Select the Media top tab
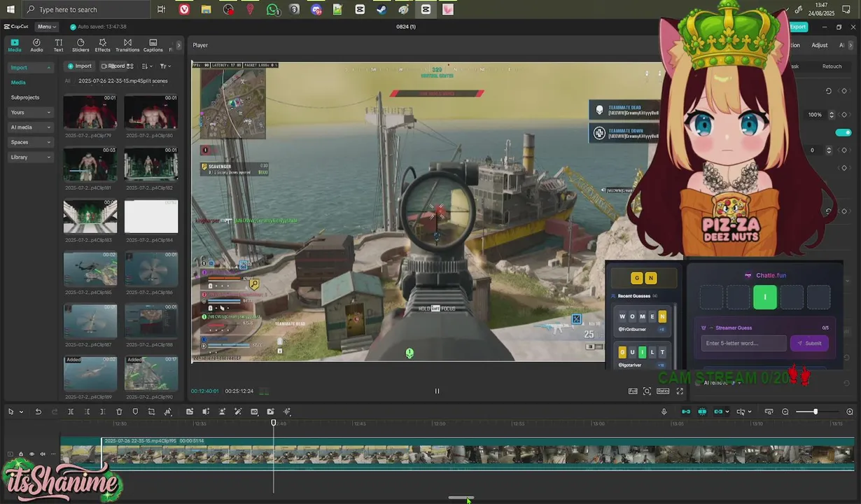Screen dimensions: 861x504 14,45
